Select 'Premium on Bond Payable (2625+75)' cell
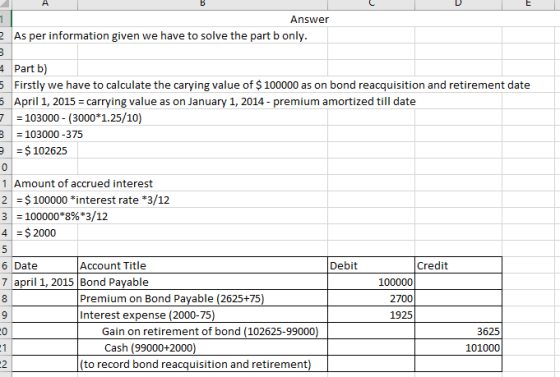The height and width of the screenshot is (377, 560). click(x=202, y=298)
